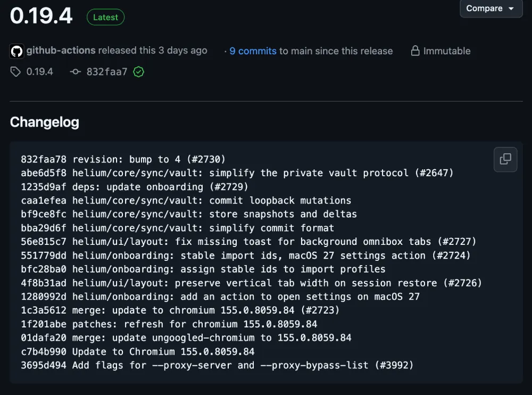Image resolution: width=532 pixels, height=395 pixels.
Task: Click 'released this 3 days ago' text
Action: [153, 50]
